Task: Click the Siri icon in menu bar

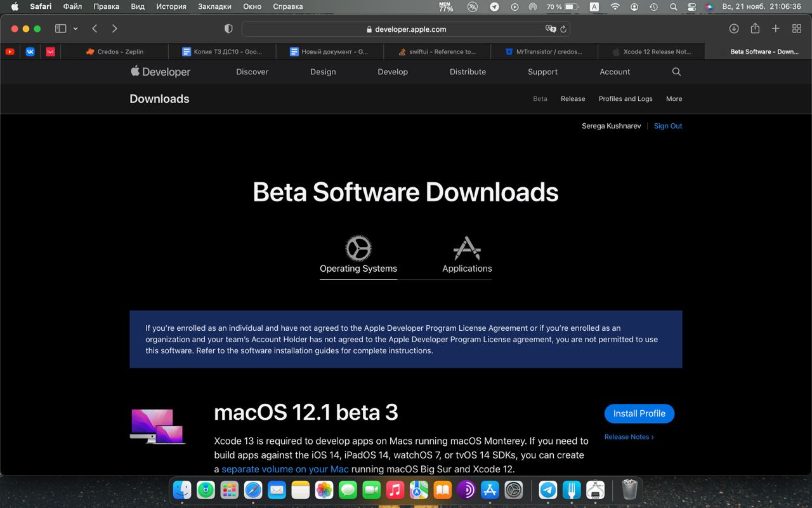Action: coord(709,6)
